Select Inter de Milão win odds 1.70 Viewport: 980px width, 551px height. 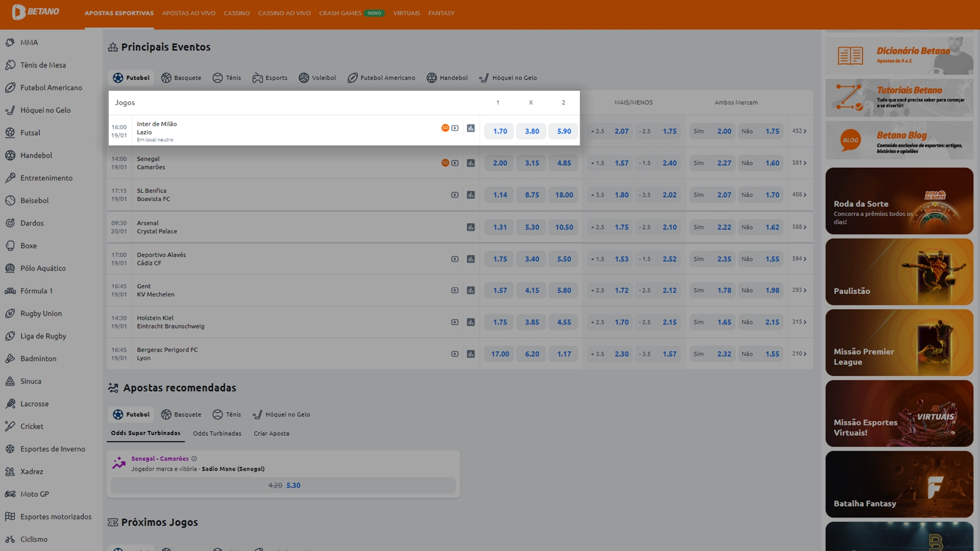pyautogui.click(x=500, y=131)
